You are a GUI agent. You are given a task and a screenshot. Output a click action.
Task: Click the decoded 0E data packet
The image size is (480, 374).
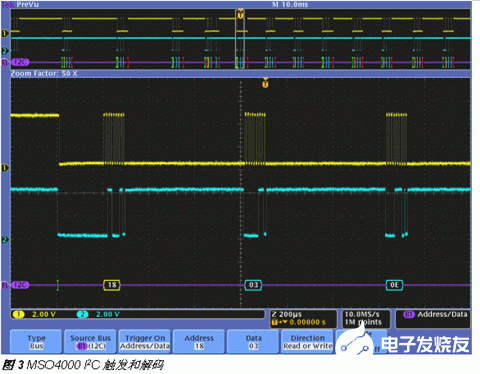[x=394, y=285]
